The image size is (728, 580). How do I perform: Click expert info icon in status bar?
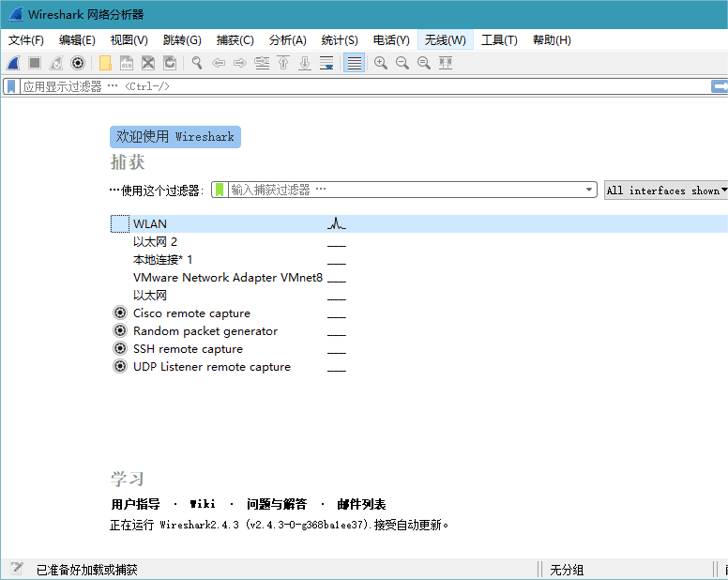tap(16, 568)
